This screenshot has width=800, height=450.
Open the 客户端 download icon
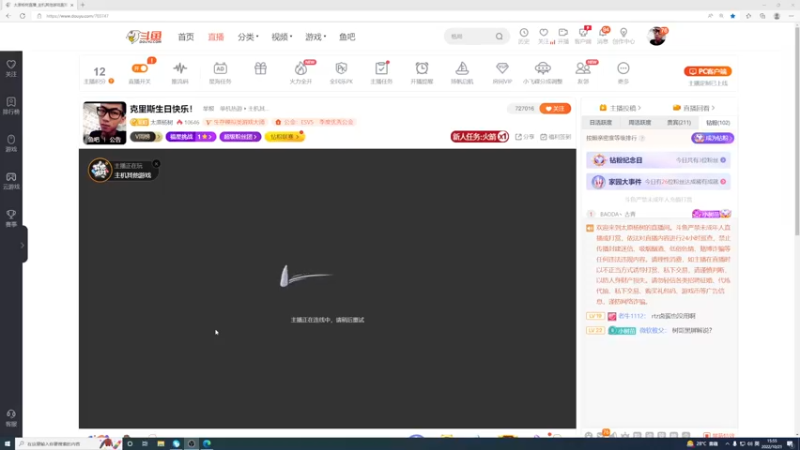tap(583, 36)
